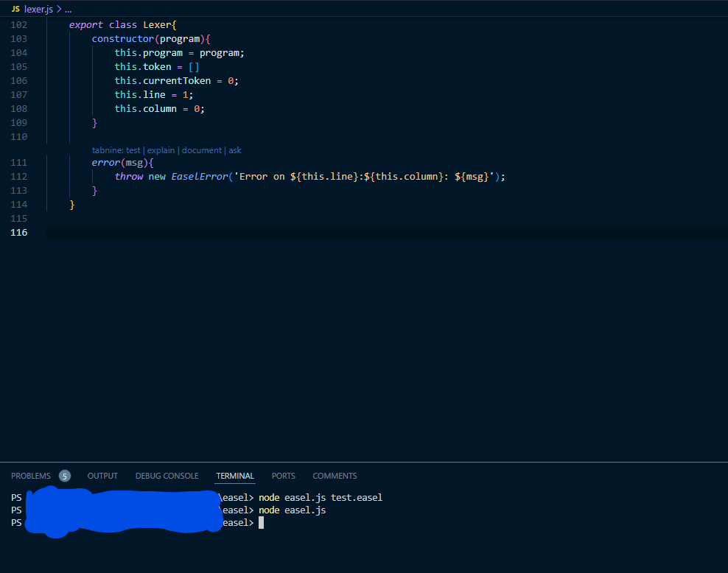Viewport: 728px width, 573px height.
Task: Place cursor on empty line 116
Action: point(386,233)
